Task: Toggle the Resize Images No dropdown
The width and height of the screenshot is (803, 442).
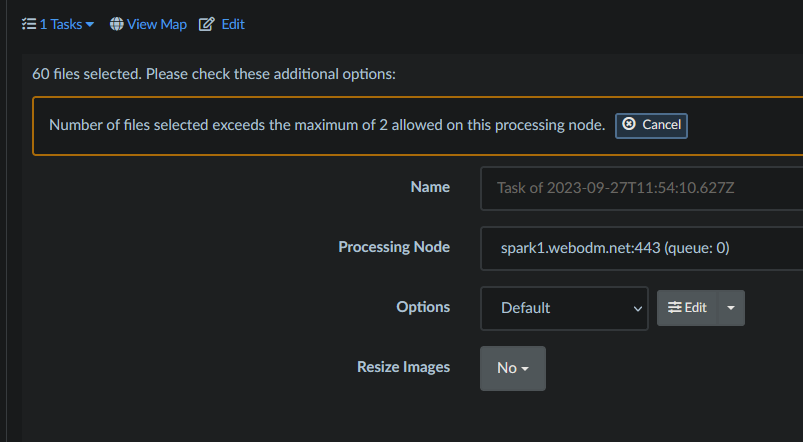Action: (512, 368)
